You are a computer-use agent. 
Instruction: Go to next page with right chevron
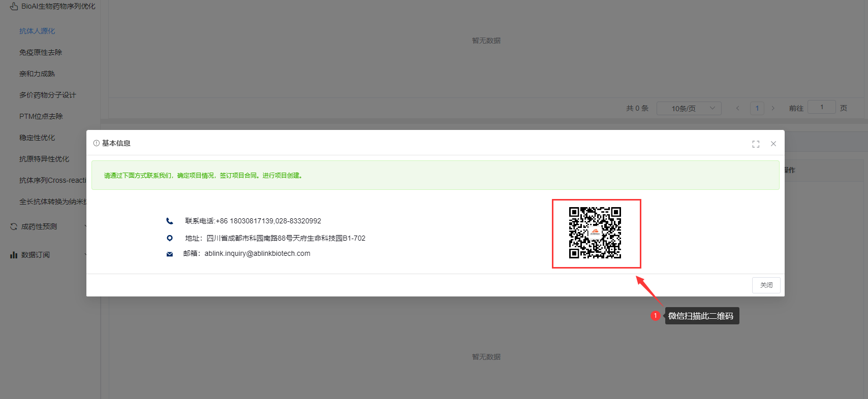click(773, 108)
